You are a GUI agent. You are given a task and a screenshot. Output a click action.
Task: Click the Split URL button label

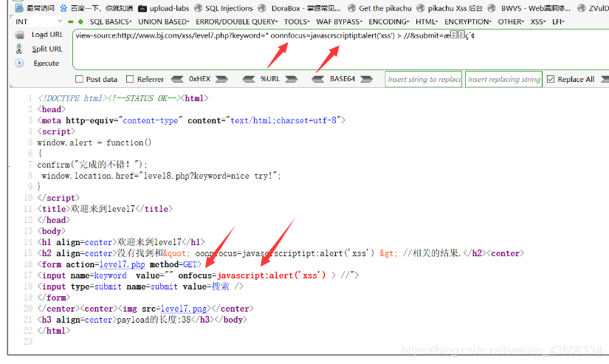pos(47,49)
